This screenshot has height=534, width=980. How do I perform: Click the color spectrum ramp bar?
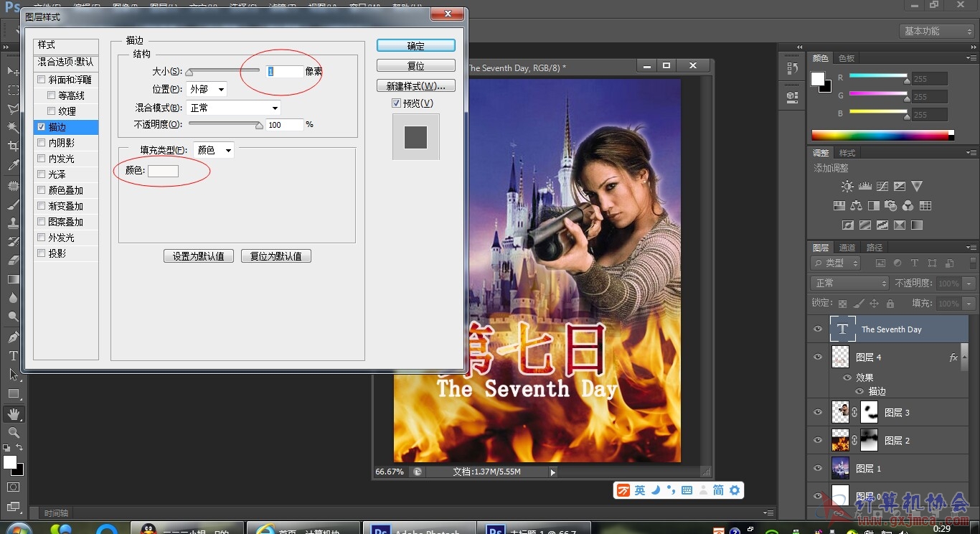click(882, 135)
